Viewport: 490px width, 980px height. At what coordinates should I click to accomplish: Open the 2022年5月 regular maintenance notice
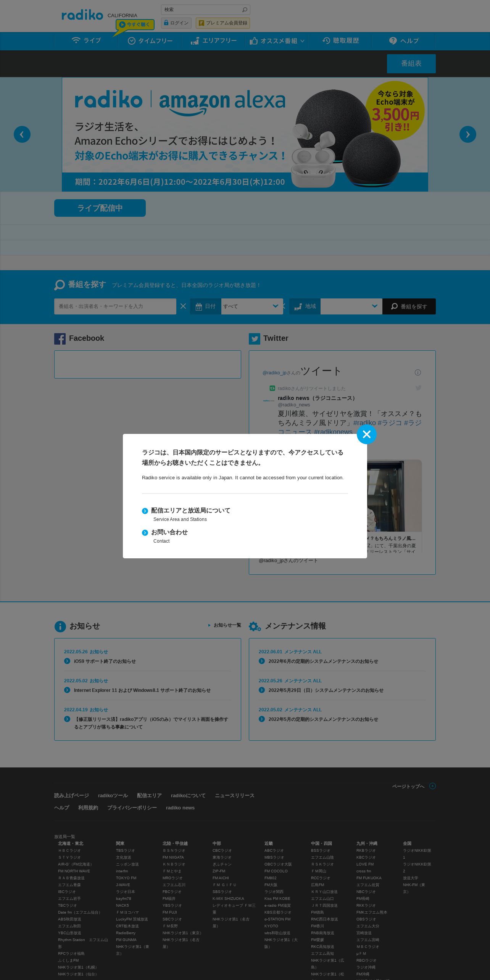[323, 719]
